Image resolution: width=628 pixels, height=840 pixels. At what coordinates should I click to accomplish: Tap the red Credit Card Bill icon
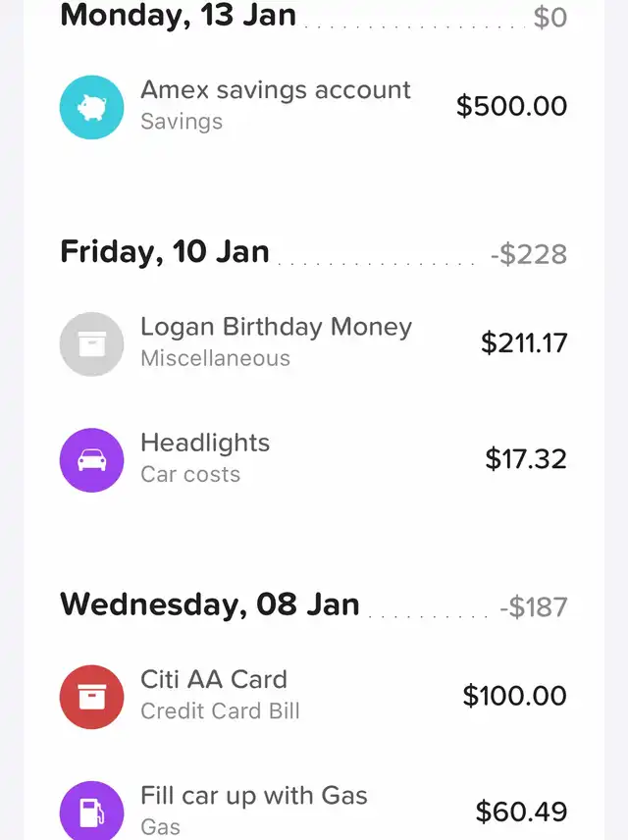[91, 697]
